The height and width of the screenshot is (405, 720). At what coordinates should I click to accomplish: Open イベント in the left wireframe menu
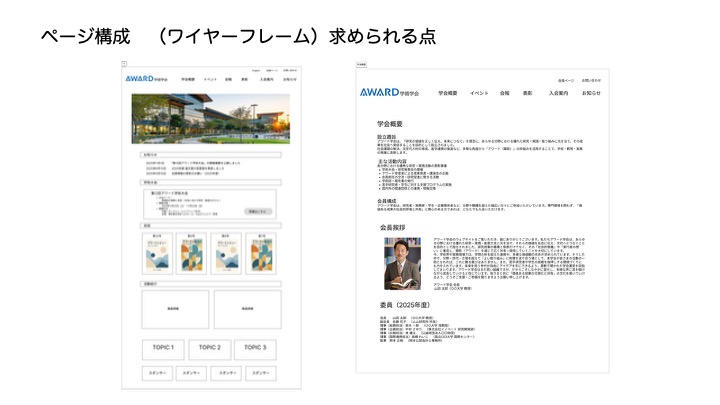(210, 79)
